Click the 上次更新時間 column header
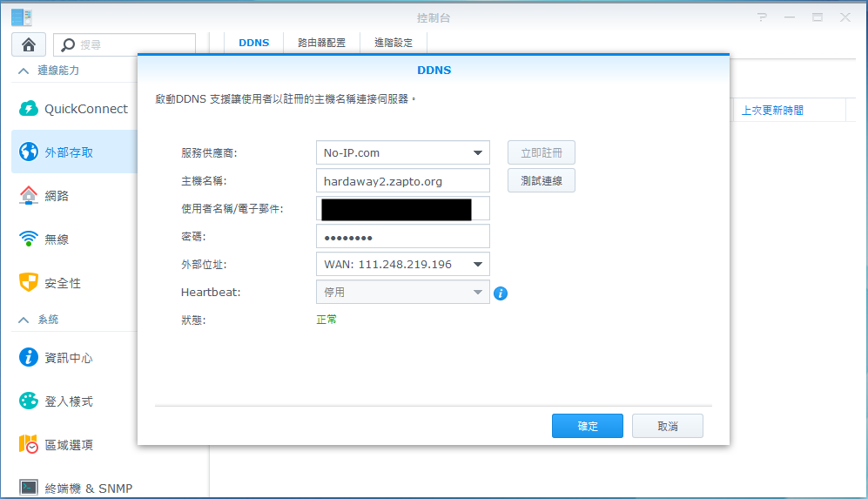Viewport: 868px width, 499px height. 790,111
